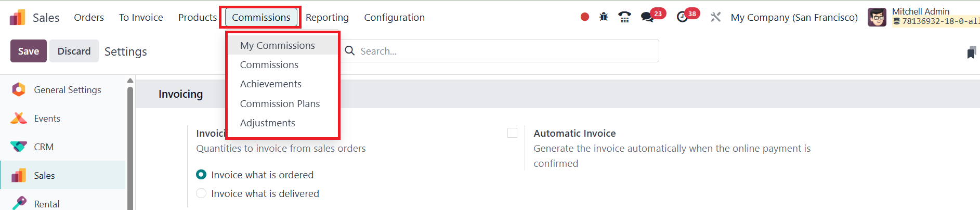Click the Save button
The image size is (980, 210).
29,51
